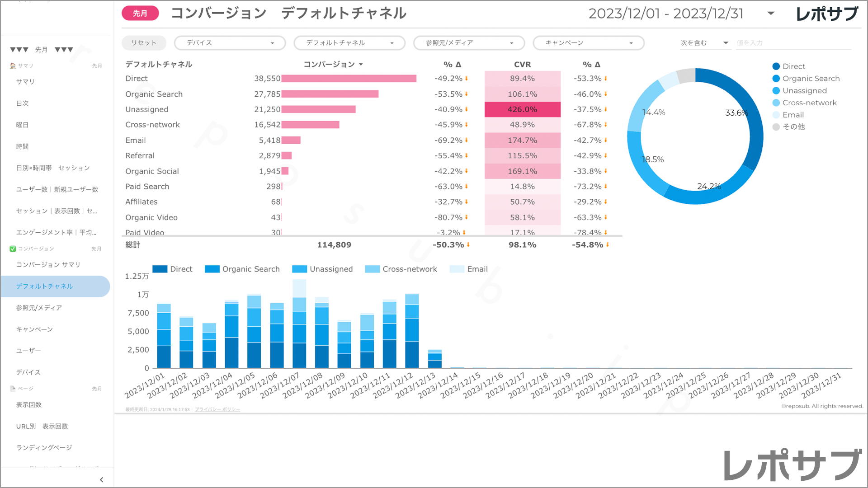Viewport: 868px width, 488px height.
Task: Open the 次を含む condition dropdown
Action: (704, 43)
